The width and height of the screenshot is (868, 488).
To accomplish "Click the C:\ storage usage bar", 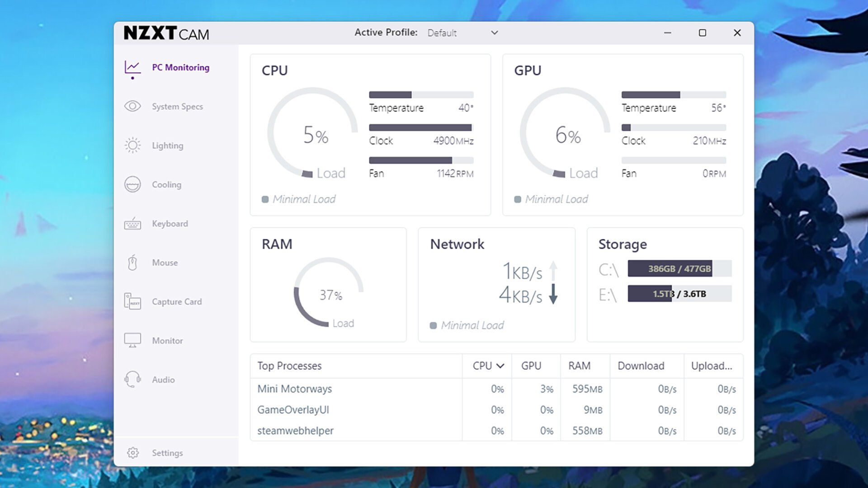I will tap(679, 269).
